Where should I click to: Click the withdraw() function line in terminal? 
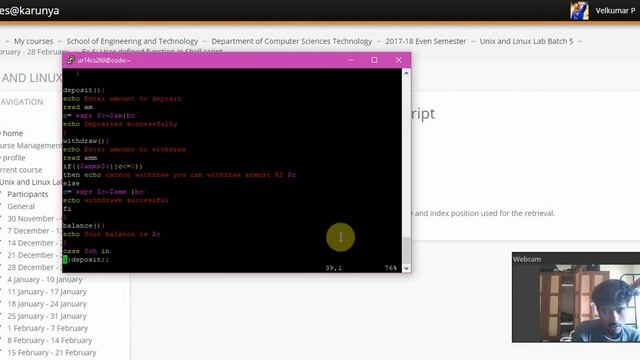tap(86, 141)
